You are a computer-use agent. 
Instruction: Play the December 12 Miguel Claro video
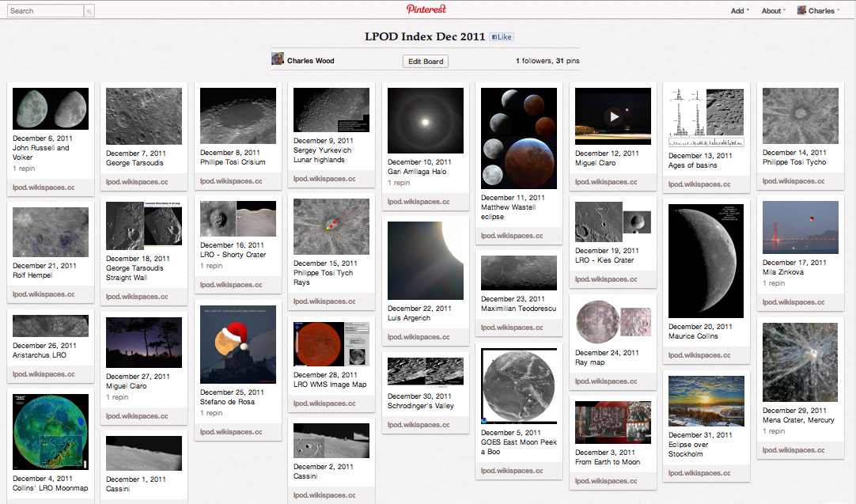[612, 116]
